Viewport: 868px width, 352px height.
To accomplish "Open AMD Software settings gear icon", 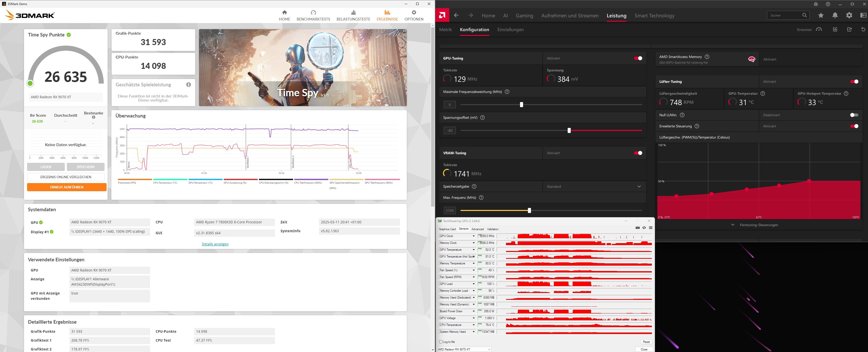I will click(849, 15).
